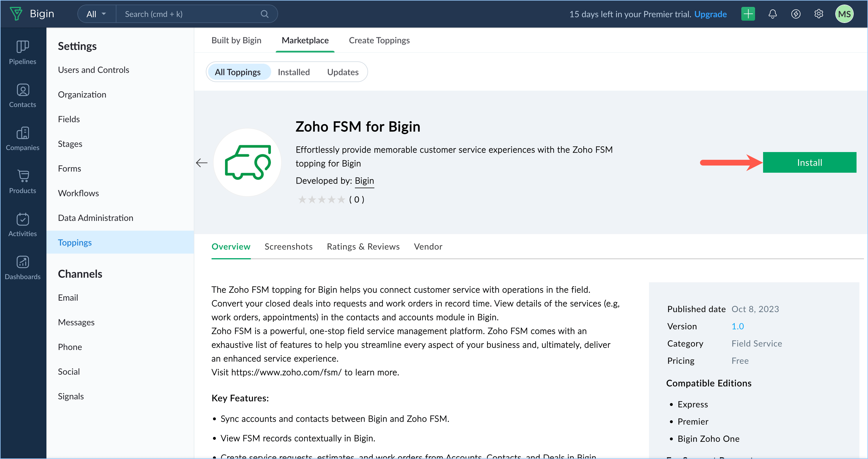Open Phone channel settings
This screenshot has width=868, height=459.
[x=70, y=347]
